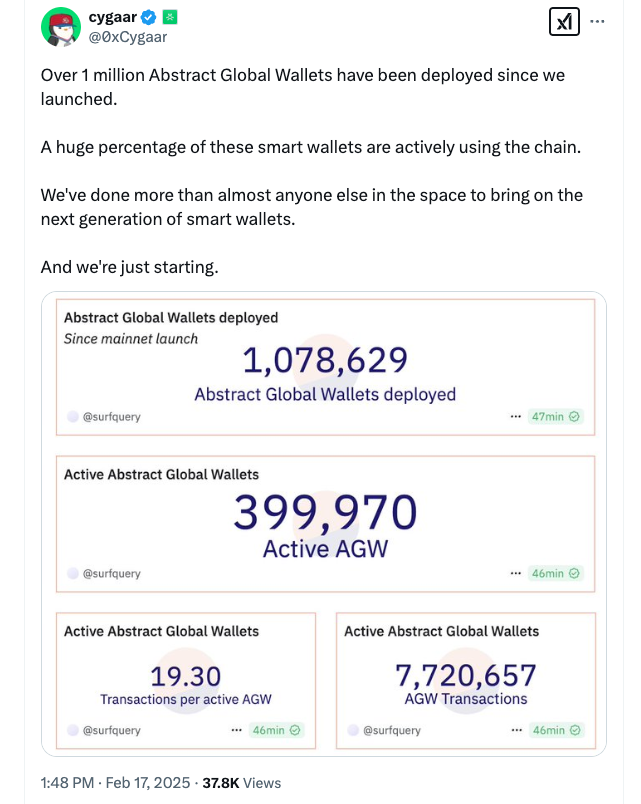Open cygaar's profile avatar
Viewport: 641px width, 804px height.
pos(61,26)
